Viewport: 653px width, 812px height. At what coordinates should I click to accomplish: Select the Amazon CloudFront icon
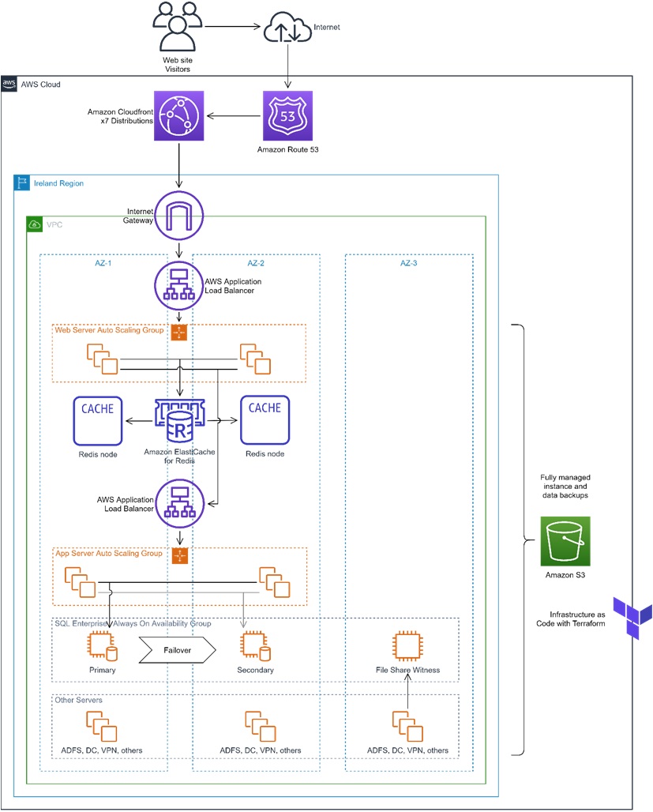(x=178, y=116)
